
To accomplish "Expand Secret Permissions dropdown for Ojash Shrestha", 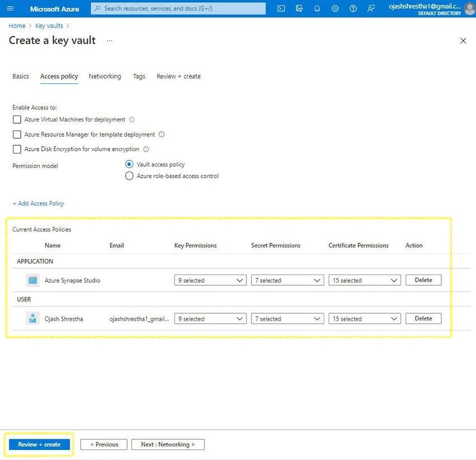I will [x=287, y=318].
